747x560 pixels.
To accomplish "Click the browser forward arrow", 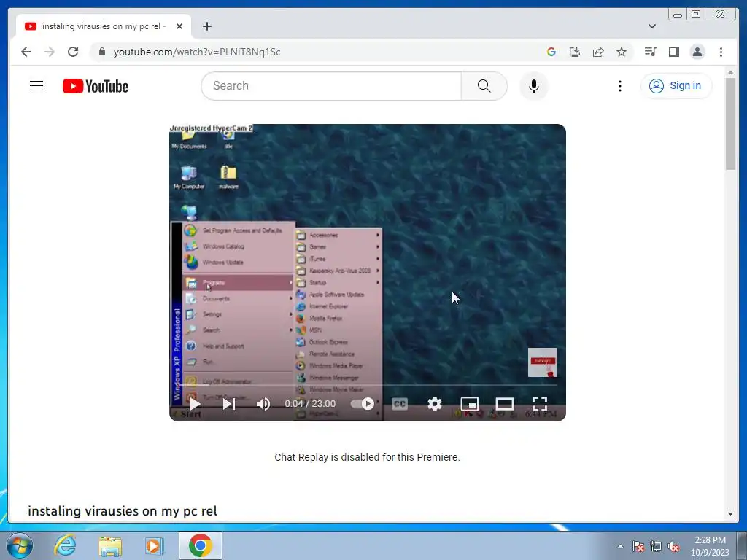I will [x=50, y=52].
